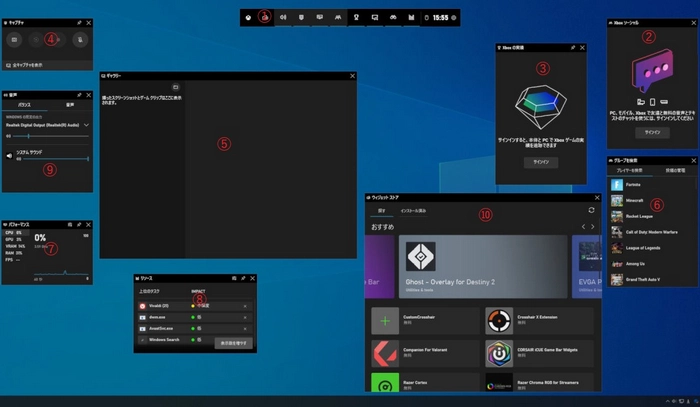The image size is (700, 407).
Task: End the AvastSvc.exe task with its X button
Action: click(x=245, y=328)
